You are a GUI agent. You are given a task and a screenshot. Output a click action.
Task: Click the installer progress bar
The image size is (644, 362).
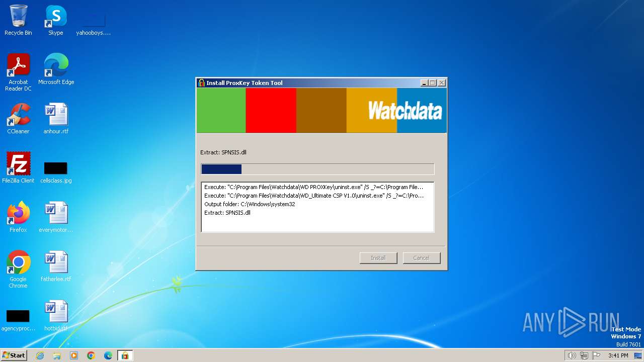317,169
